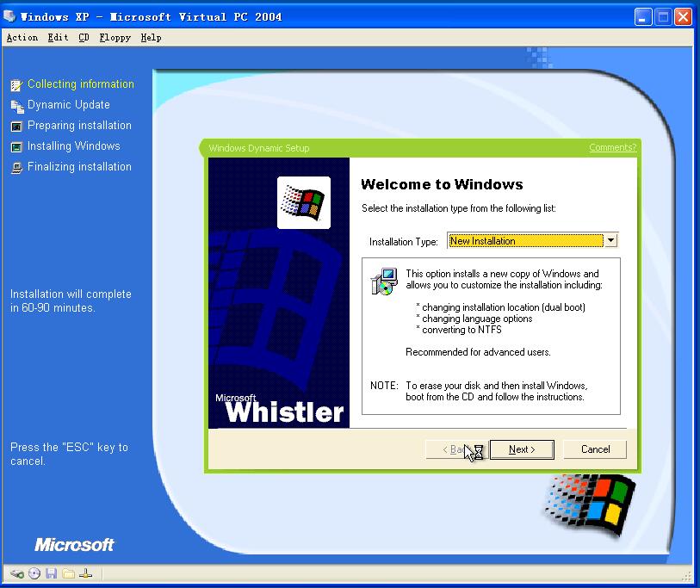Open the Comments? link

612,147
